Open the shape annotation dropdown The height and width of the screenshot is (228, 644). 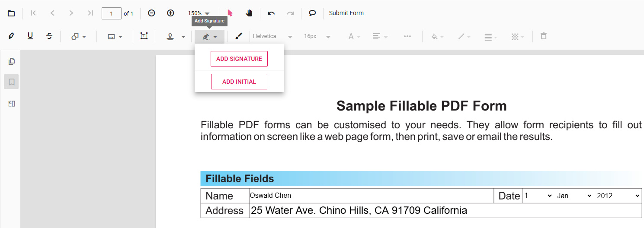click(x=78, y=37)
